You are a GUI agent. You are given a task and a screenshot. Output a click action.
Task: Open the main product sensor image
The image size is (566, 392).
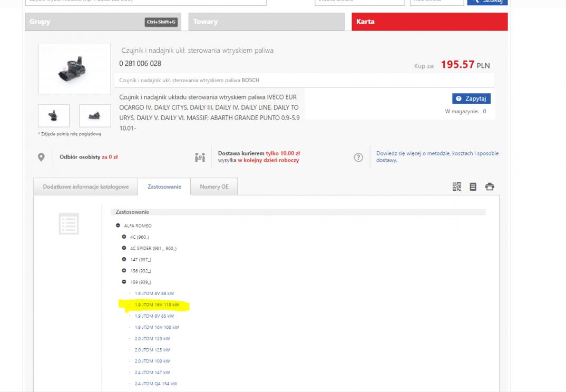(x=74, y=69)
